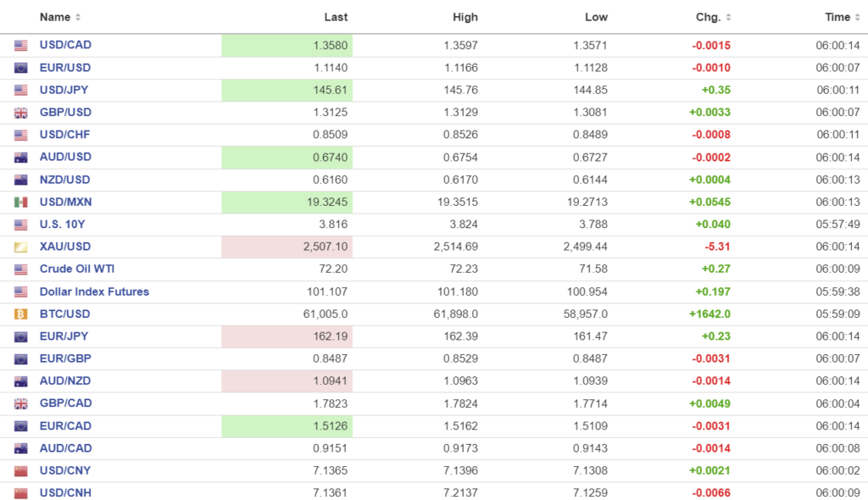This screenshot has width=868, height=500.
Task: Click the UK flag icon beside GBP/USD
Action: pos(21,113)
